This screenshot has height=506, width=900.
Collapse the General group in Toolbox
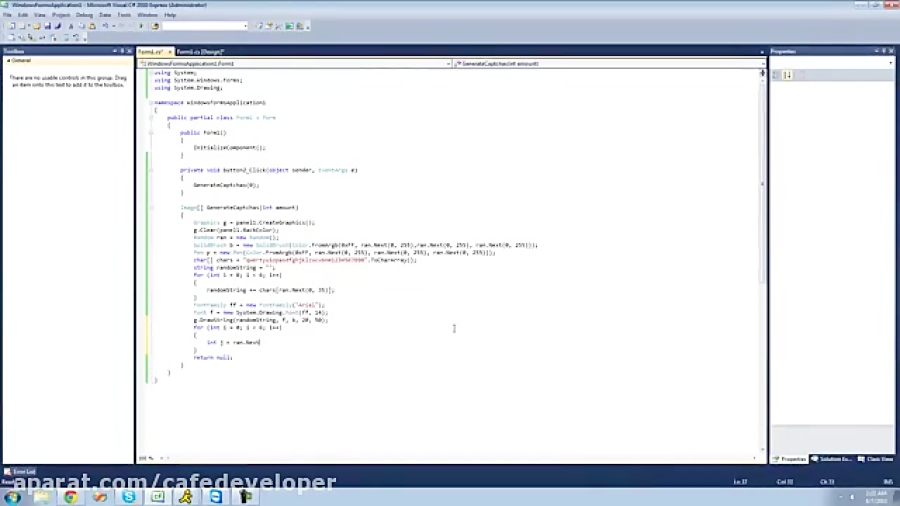tap(8, 60)
